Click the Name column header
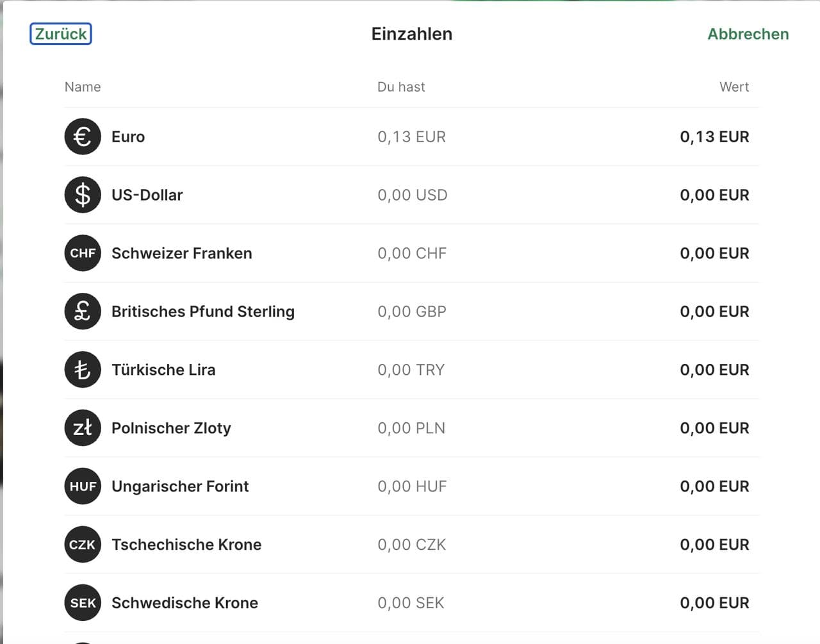The height and width of the screenshot is (644, 820). 83,87
